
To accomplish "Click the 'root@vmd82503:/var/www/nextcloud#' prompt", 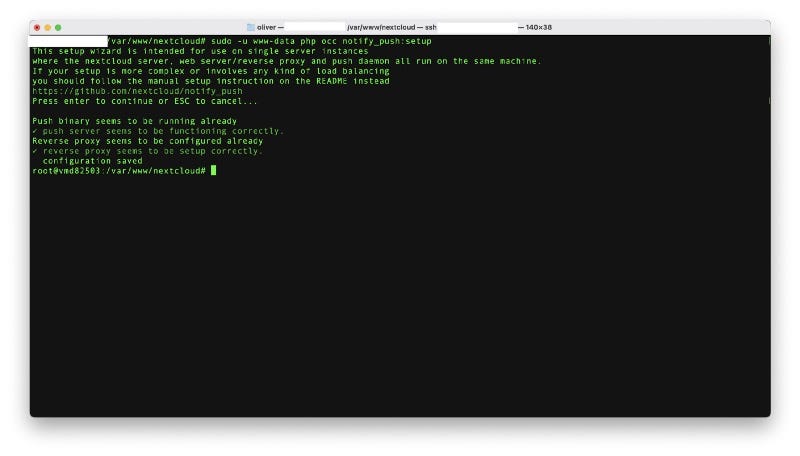I will [x=119, y=171].
